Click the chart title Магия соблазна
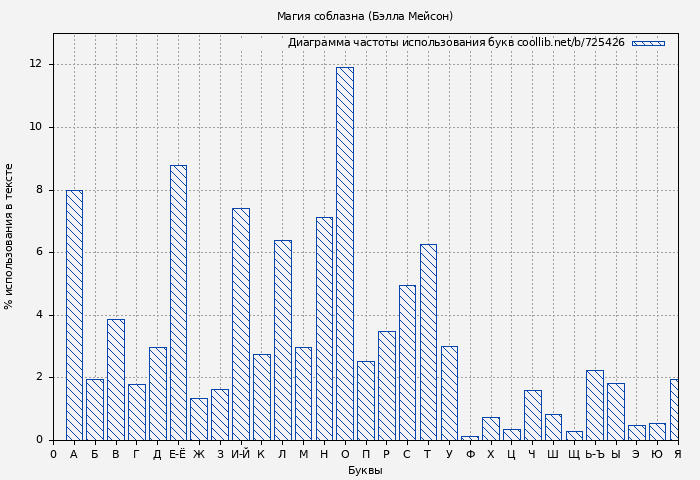Screen dimensions: 700x480 pyautogui.click(x=364, y=16)
